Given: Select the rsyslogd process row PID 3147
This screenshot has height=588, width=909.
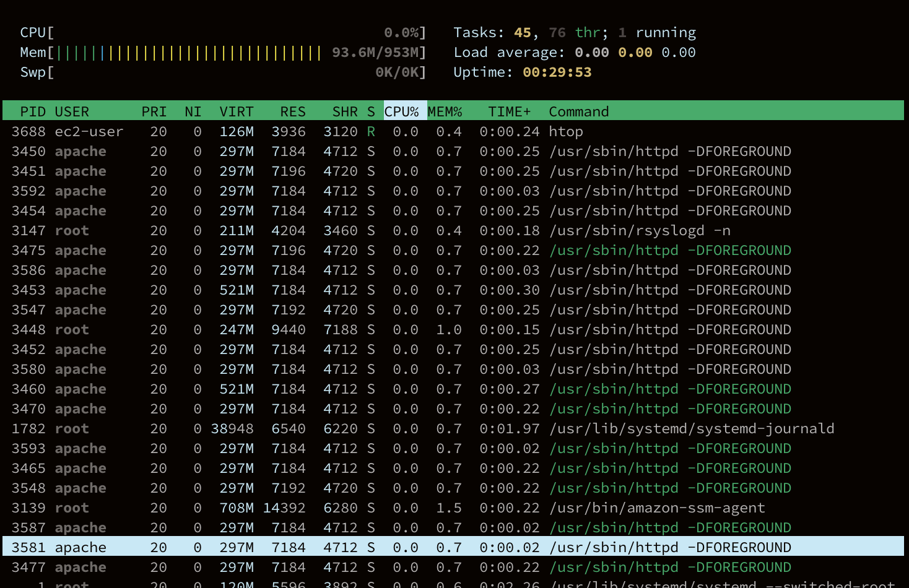Looking at the screenshot, I should pos(453,230).
